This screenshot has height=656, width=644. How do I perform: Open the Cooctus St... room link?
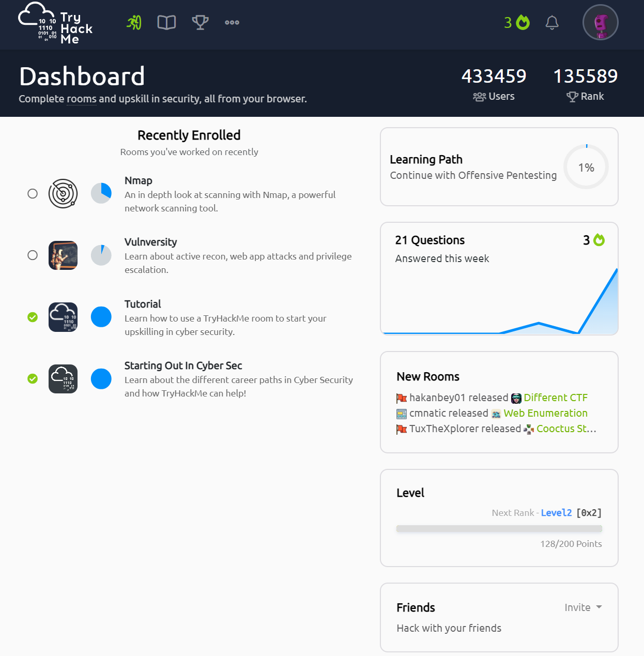(x=566, y=429)
